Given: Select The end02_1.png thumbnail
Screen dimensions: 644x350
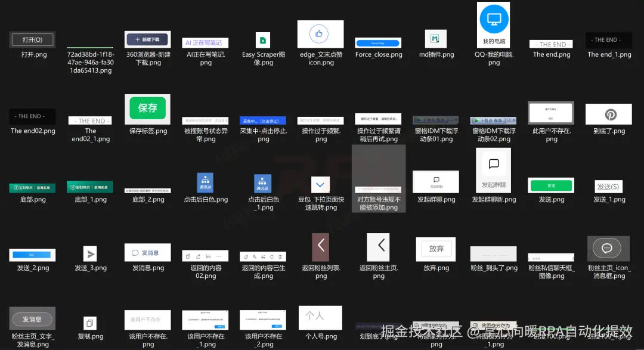Looking at the screenshot, I should pyautogui.click(x=90, y=120).
